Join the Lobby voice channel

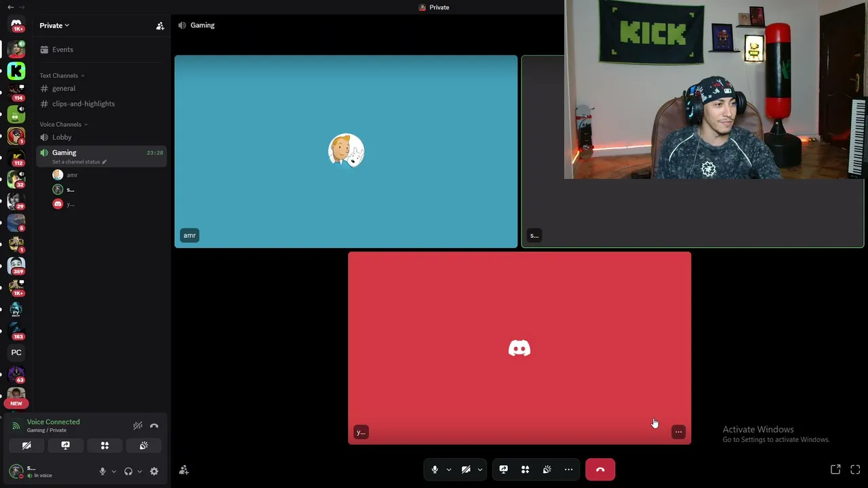(102, 138)
